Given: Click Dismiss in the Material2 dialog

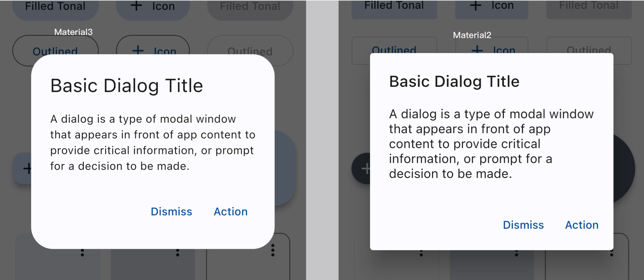Looking at the screenshot, I should point(523,225).
